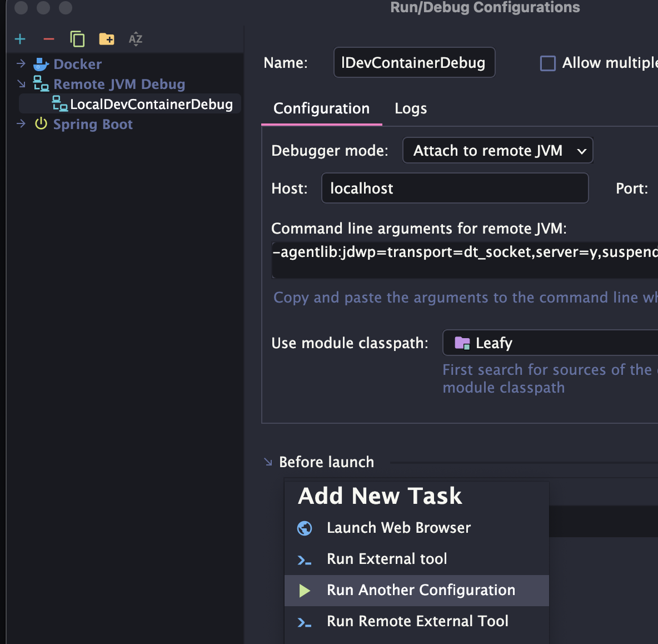Copy the selected configuration

[77, 39]
